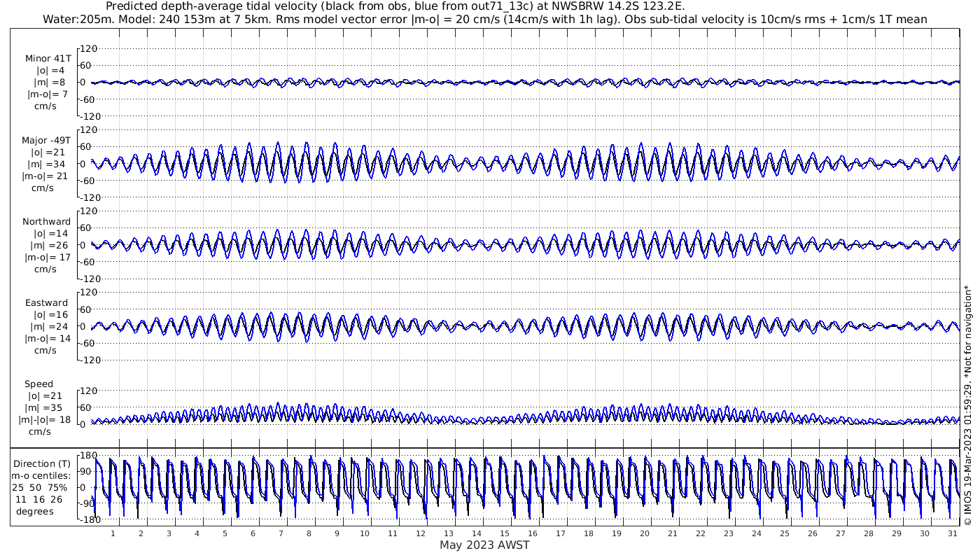Select the 'Speed' panel label
Screen dimensions: 980x560
[38, 384]
